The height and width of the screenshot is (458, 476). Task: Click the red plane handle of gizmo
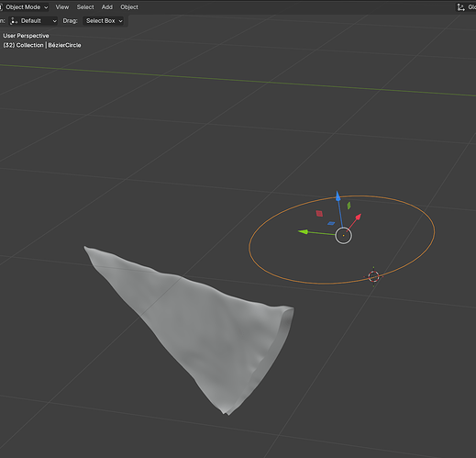tap(319, 213)
